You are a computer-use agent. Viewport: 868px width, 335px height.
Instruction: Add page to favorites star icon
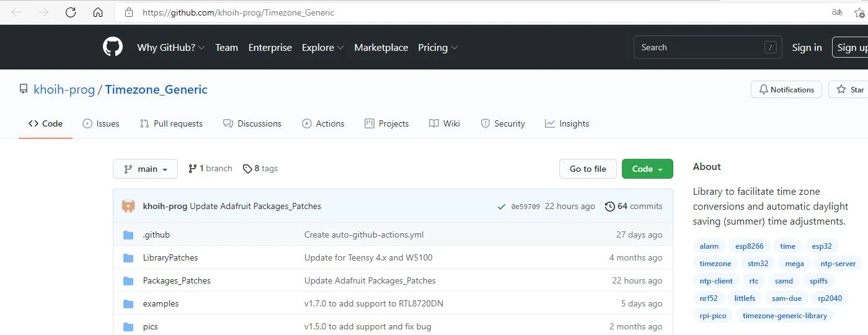coord(860,12)
